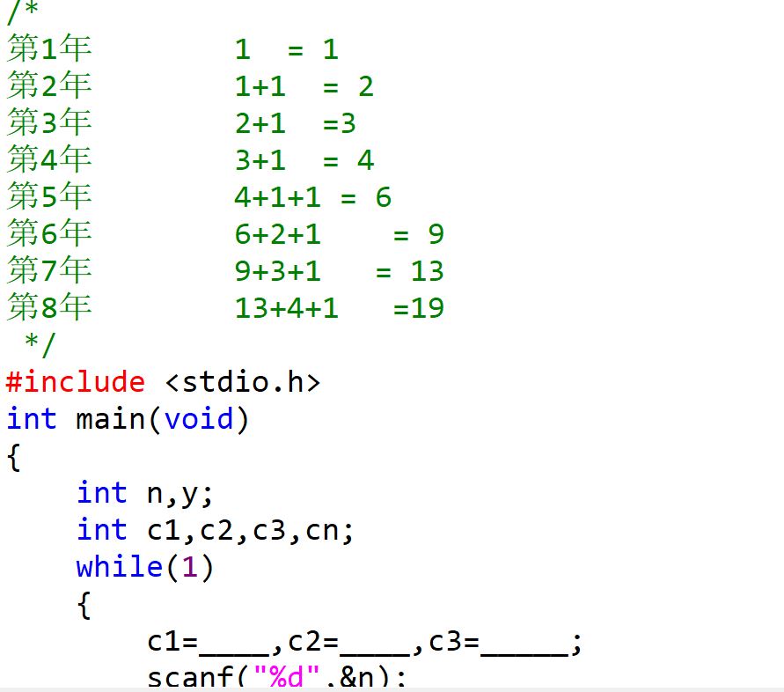Click 'main' in the function declaration
Screen dimensions: 784x692
click(111, 419)
